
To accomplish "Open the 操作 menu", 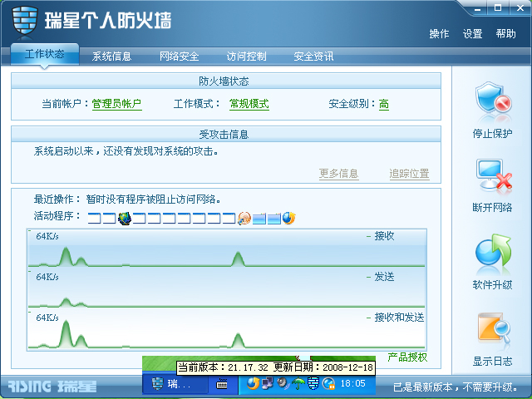I will (x=439, y=33).
